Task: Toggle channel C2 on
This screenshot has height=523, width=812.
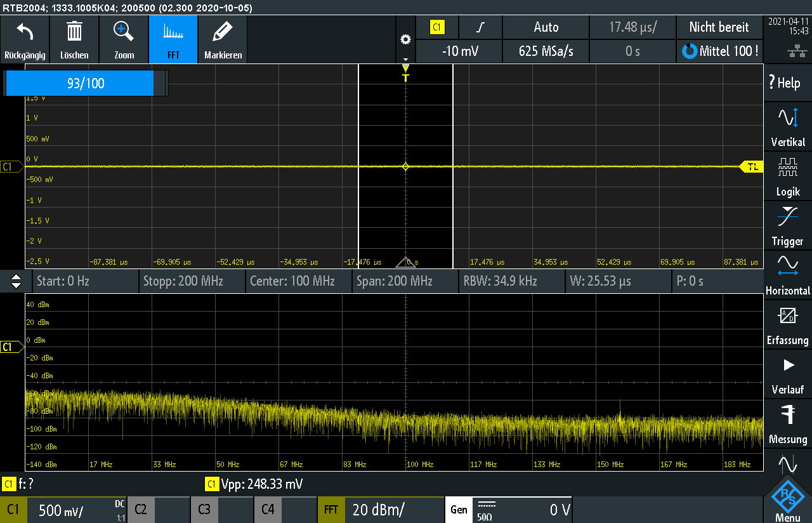Action: (159, 510)
